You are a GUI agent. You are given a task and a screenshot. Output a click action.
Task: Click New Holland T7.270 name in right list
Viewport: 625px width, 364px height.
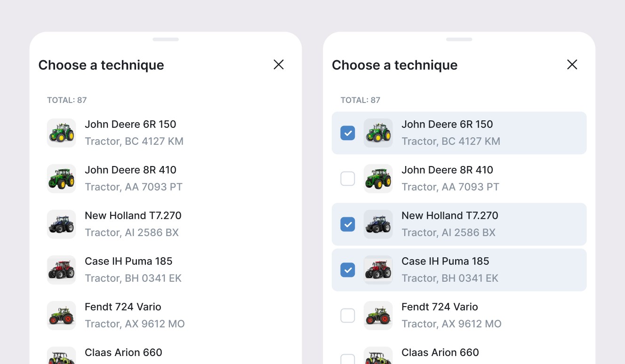click(450, 216)
